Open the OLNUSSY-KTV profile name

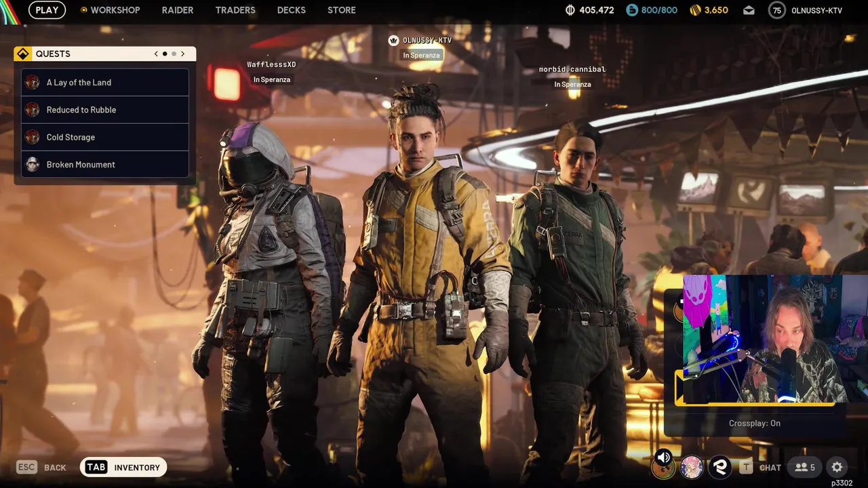click(816, 10)
